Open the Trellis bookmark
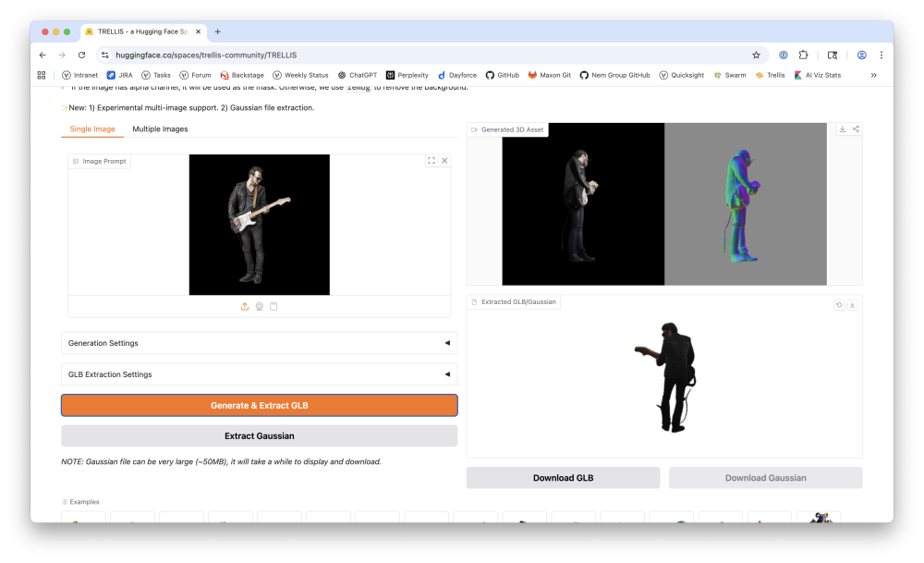The height and width of the screenshot is (563, 924). [771, 75]
